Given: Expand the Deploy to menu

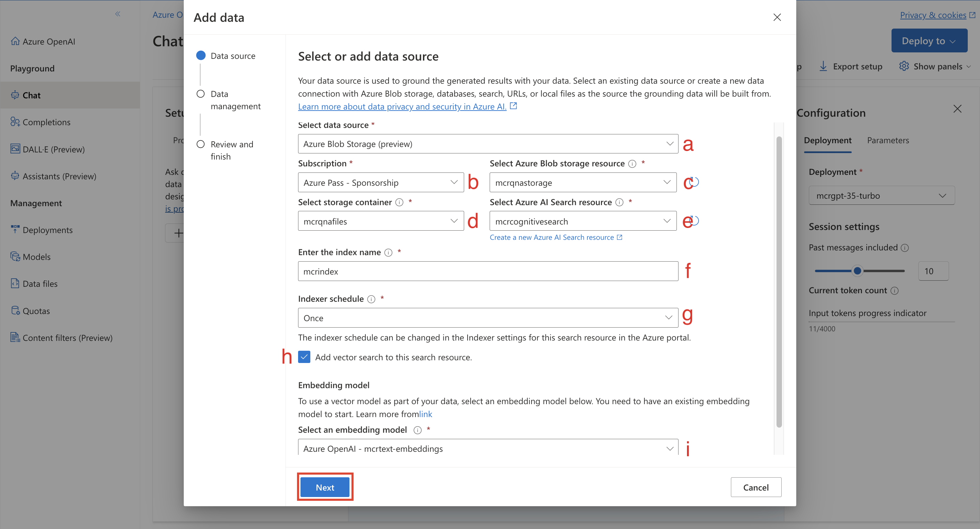Looking at the screenshot, I should click(929, 41).
